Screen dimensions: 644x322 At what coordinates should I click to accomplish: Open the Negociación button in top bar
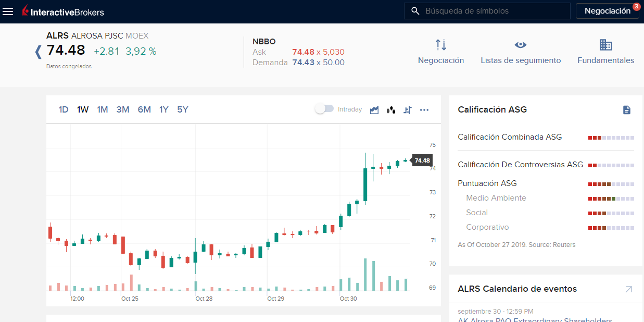point(607,11)
